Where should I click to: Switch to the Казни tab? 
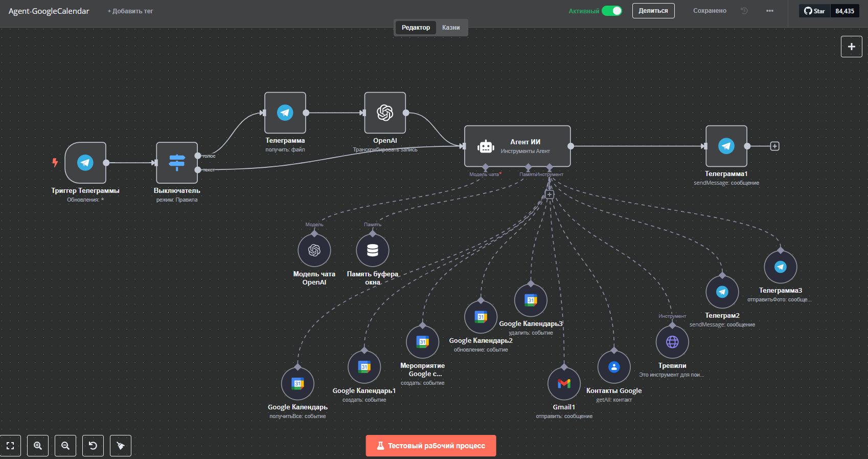point(451,28)
